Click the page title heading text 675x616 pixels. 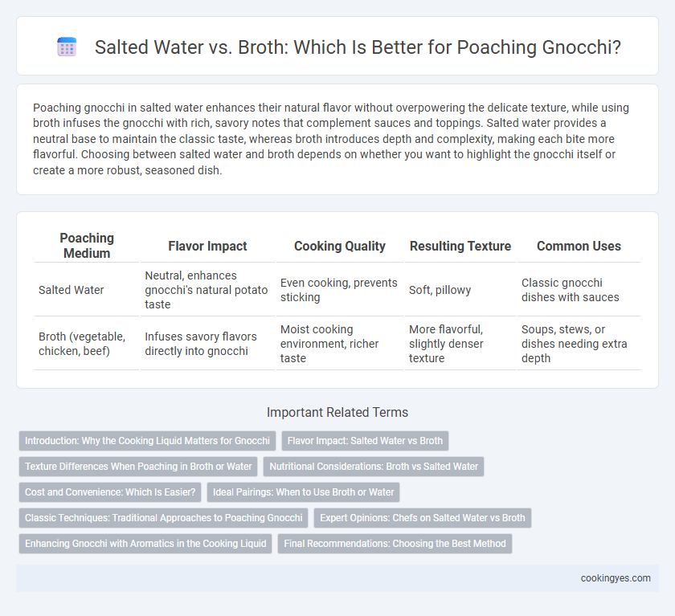coord(358,47)
